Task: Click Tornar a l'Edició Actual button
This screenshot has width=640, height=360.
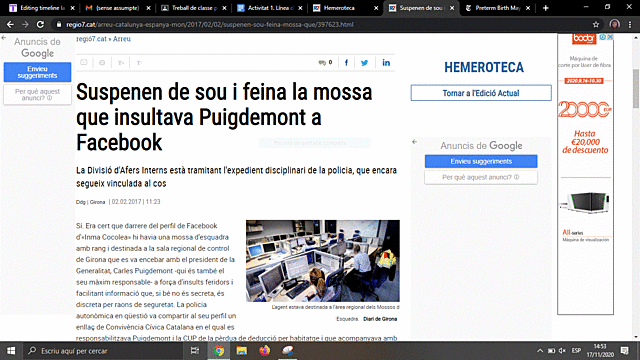Action: (x=481, y=93)
